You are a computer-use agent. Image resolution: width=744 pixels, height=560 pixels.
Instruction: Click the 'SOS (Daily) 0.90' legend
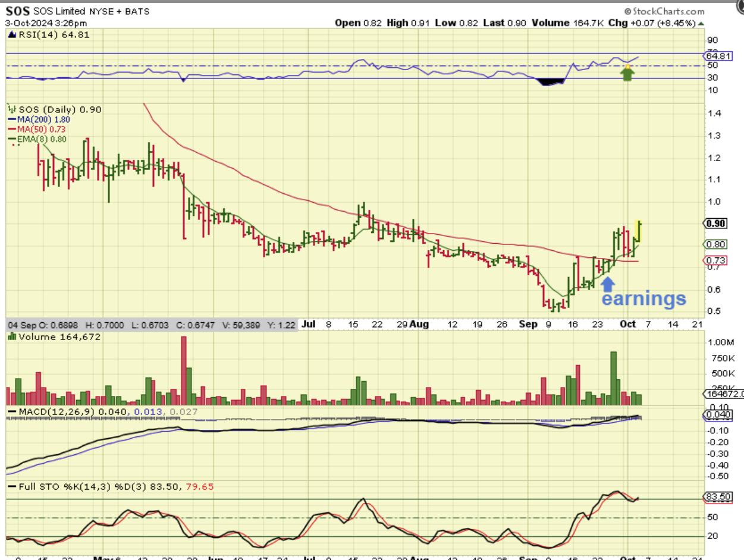tap(59, 109)
